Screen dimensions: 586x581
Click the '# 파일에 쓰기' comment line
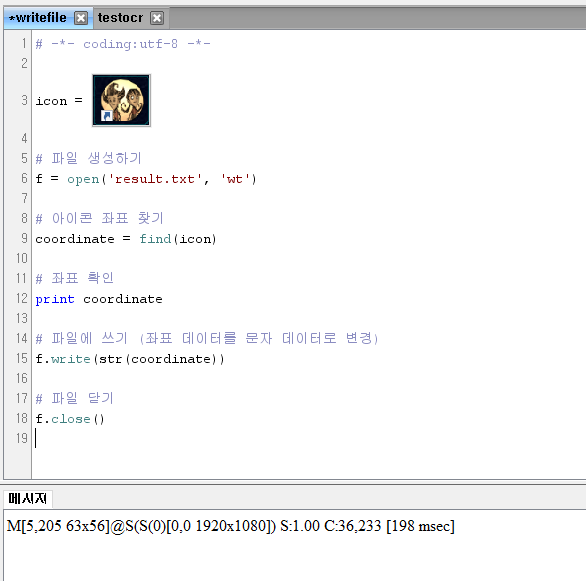207,338
